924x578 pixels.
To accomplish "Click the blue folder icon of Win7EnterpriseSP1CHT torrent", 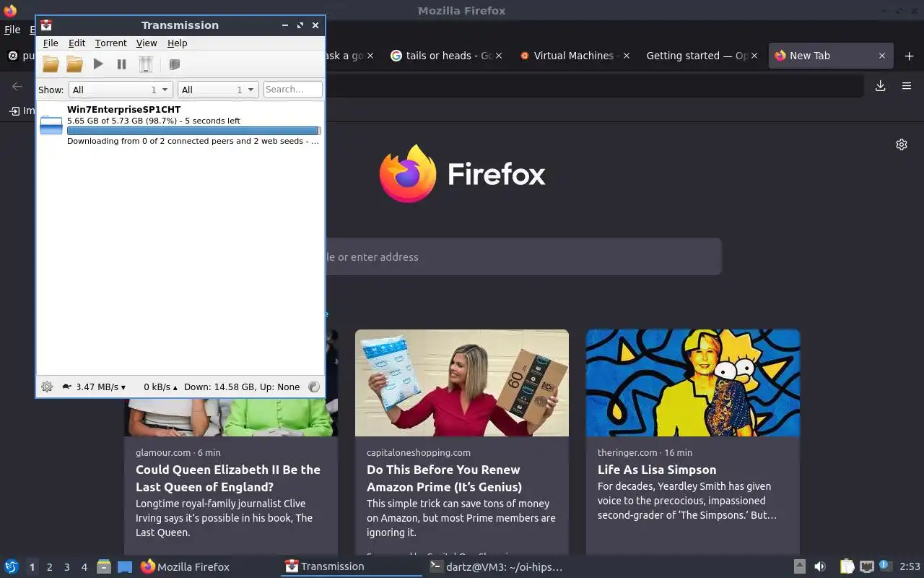I will click(x=51, y=125).
